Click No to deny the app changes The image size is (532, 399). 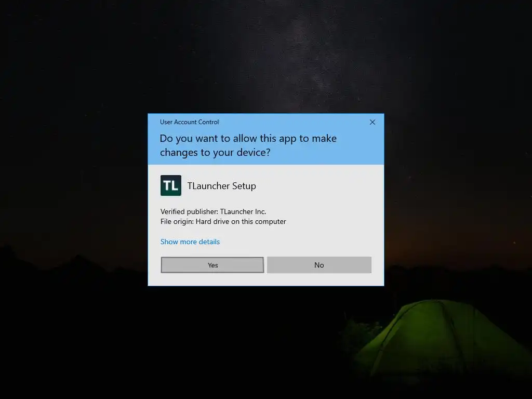pyautogui.click(x=319, y=265)
